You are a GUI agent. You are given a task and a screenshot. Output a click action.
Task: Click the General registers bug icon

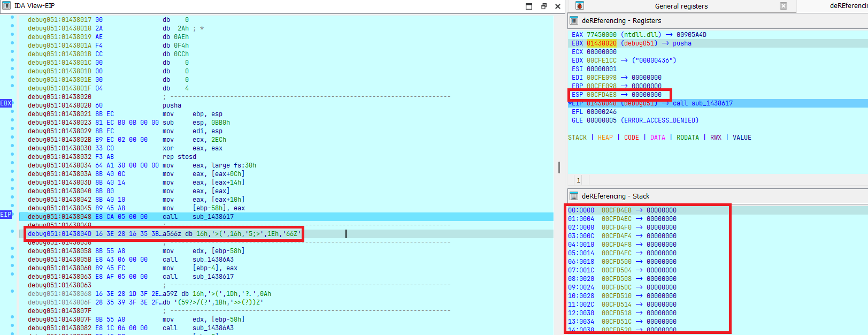point(580,6)
